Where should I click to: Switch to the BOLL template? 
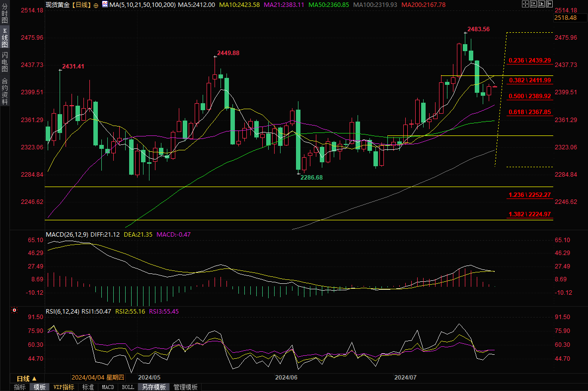point(128,387)
